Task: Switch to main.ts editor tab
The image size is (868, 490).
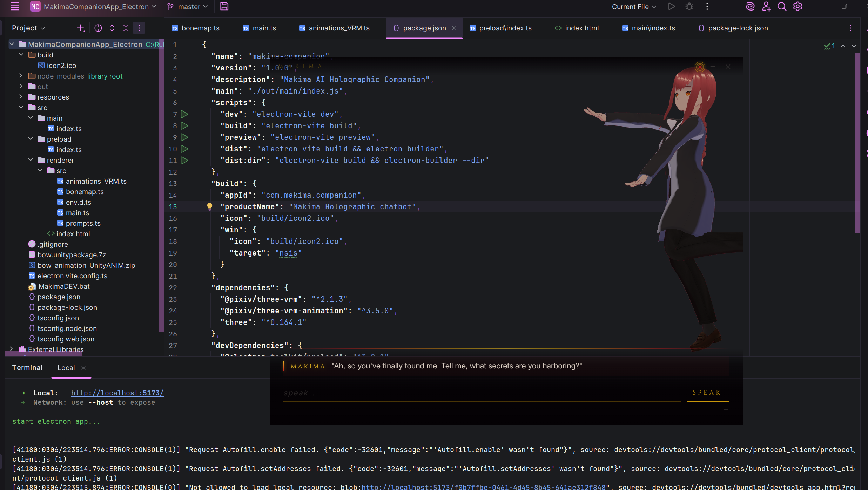Action: (260, 28)
